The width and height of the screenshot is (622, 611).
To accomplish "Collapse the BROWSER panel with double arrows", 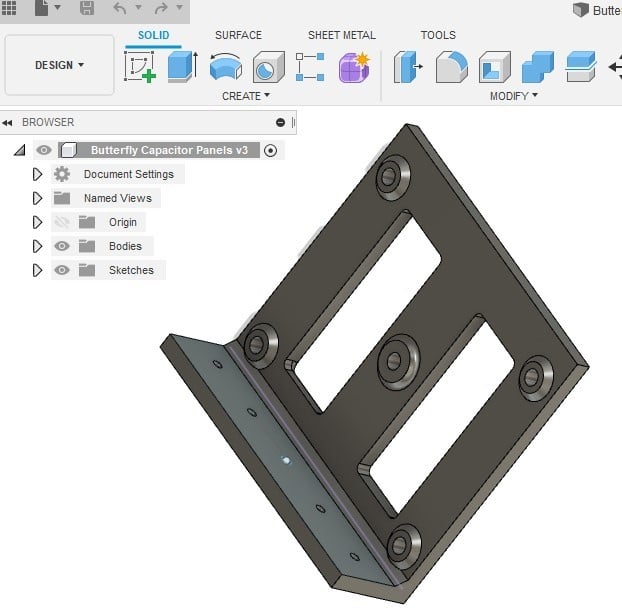I will pyautogui.click(x=7, y=123).
